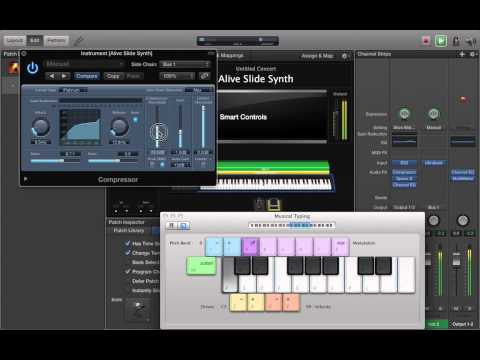The height and width of the screenshot is (360, 480).
Task: Click the Copy button in Compressor header
Action: pyautogui.click(x=113, y=76)
